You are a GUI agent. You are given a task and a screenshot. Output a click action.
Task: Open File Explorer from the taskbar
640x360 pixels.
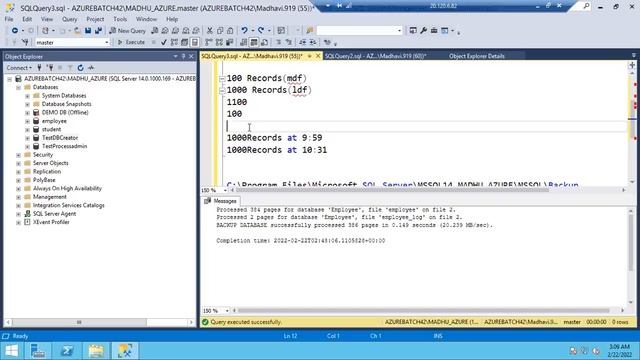96,351
